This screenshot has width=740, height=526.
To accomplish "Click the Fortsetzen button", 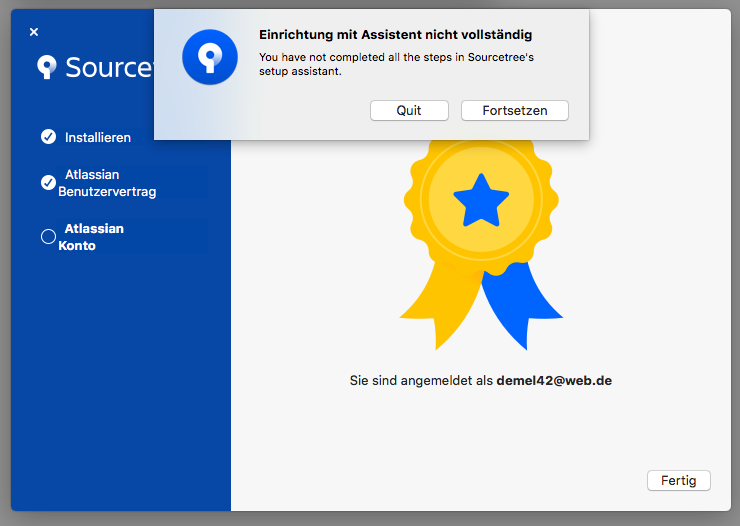I will (x=514, y=110).
